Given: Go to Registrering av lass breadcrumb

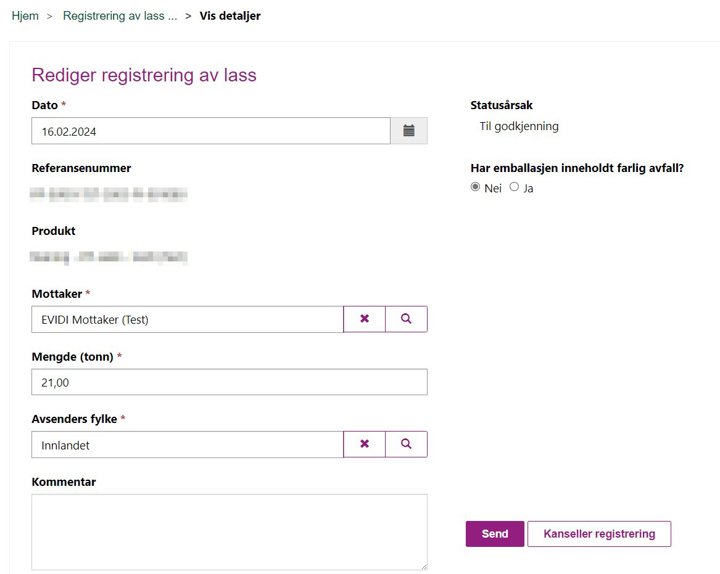Looking at the screenshot, I should pos(120,16).
